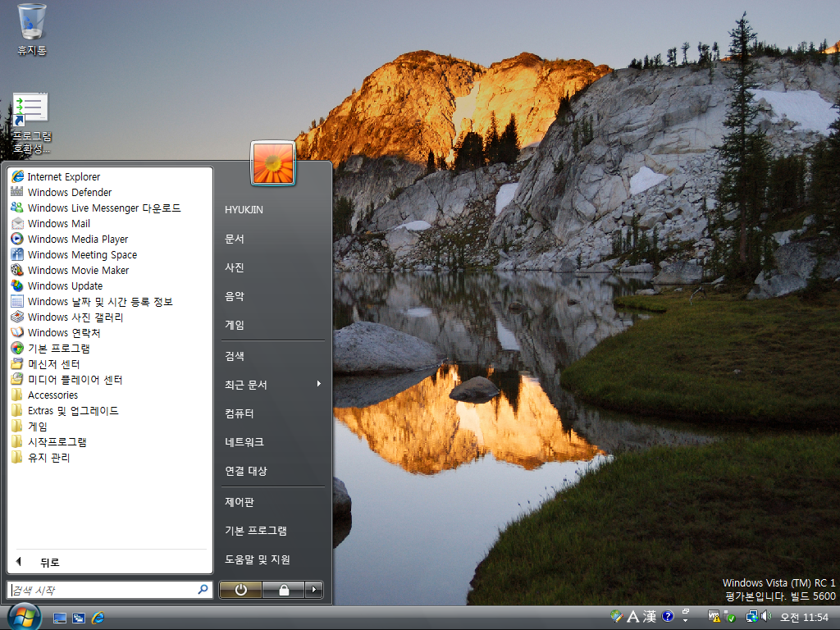
Task: Launch Windows Movie Maker
Action: 110,270
